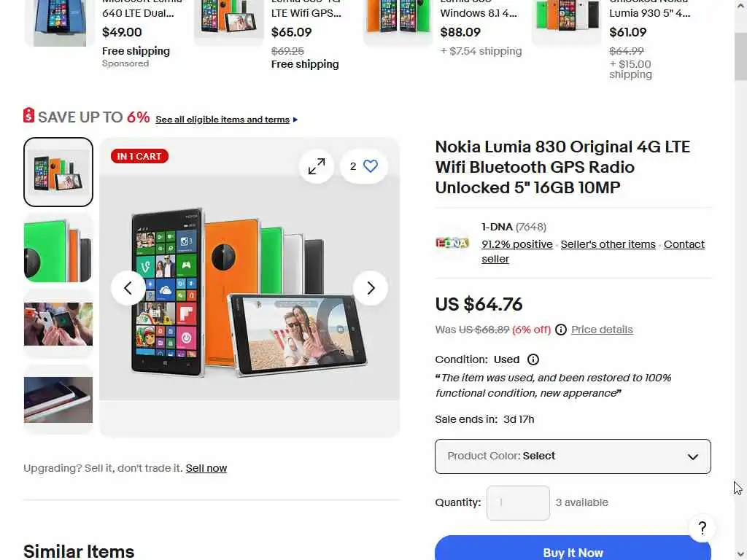
Task: Open the Product Color dropdown
Action: click(573, 456)
